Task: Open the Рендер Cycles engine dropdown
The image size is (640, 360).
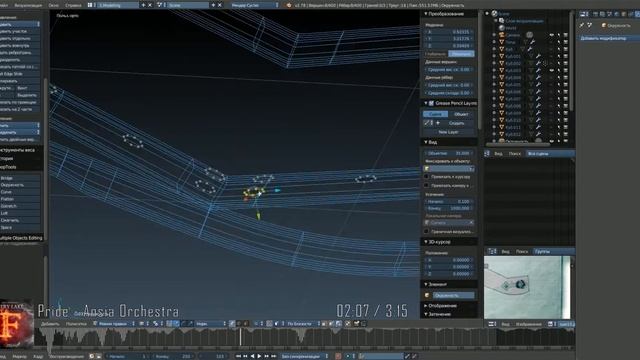Action: (x=254, y=5)
